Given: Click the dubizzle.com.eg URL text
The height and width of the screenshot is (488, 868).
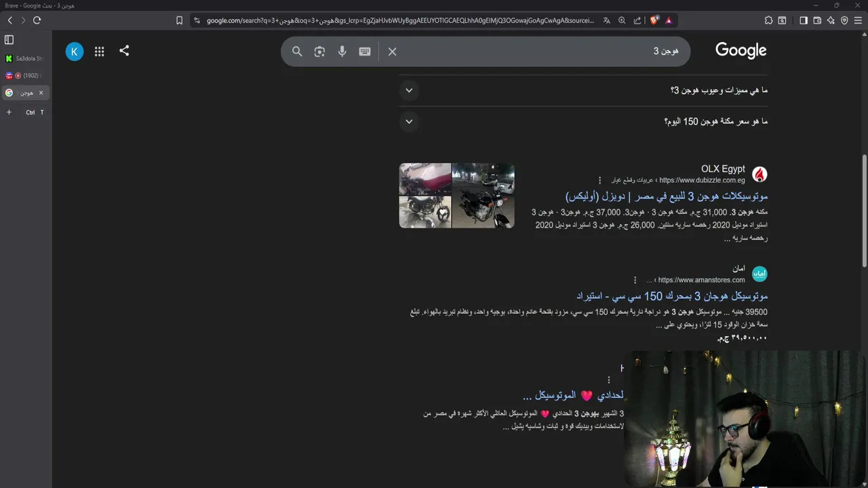Looking at the screenshot, I should pyautogui.click(x=702, y=180).
